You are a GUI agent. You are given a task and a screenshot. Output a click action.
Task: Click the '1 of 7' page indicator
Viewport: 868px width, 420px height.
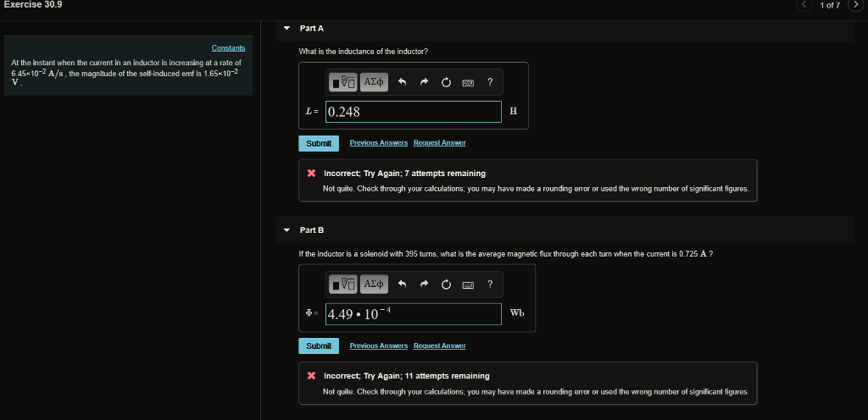830,5
